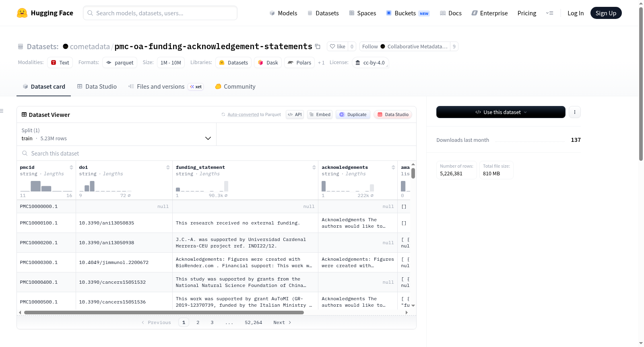Viewport: 644px width, 347px height.
Task: Go to Datasets in top navigation
Action: [x=323, y=13]
